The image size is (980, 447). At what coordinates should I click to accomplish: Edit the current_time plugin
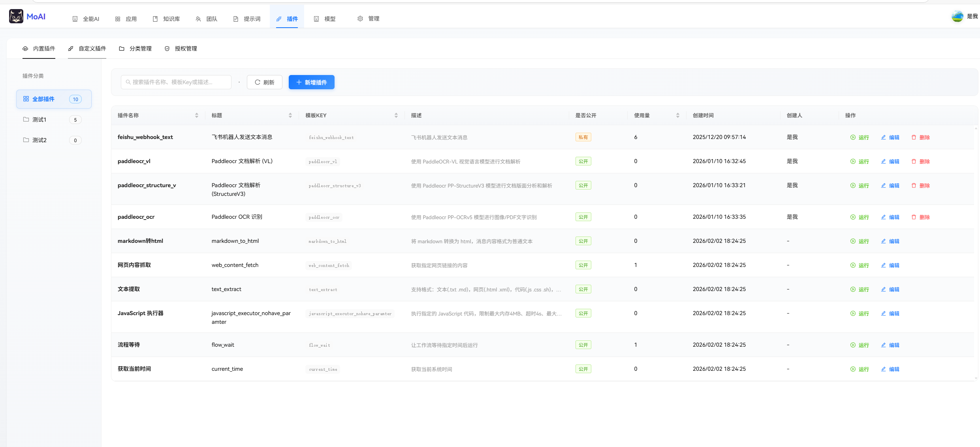point(890,369)
